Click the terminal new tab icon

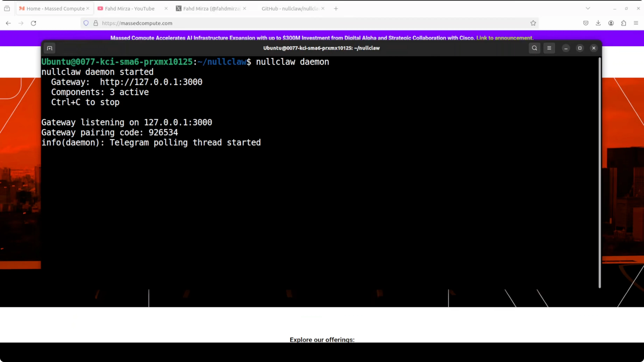(50, 48)
